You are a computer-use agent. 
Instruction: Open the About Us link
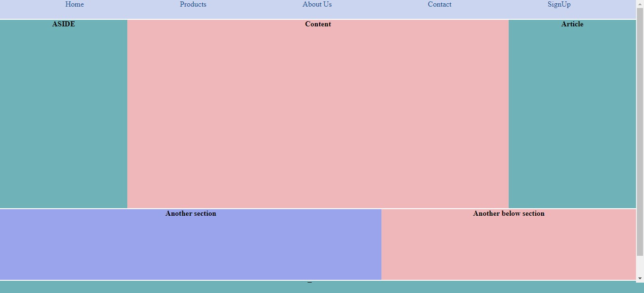317,4
